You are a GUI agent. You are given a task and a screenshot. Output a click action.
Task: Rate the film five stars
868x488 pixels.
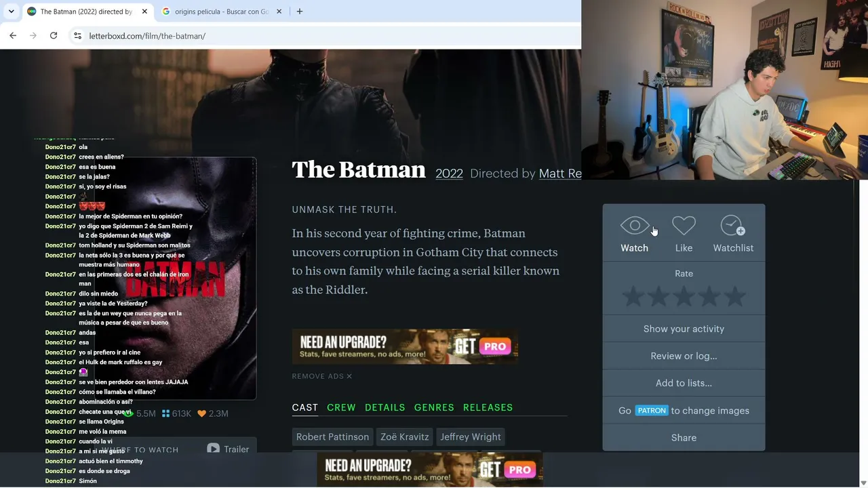[x=734, y=297]
